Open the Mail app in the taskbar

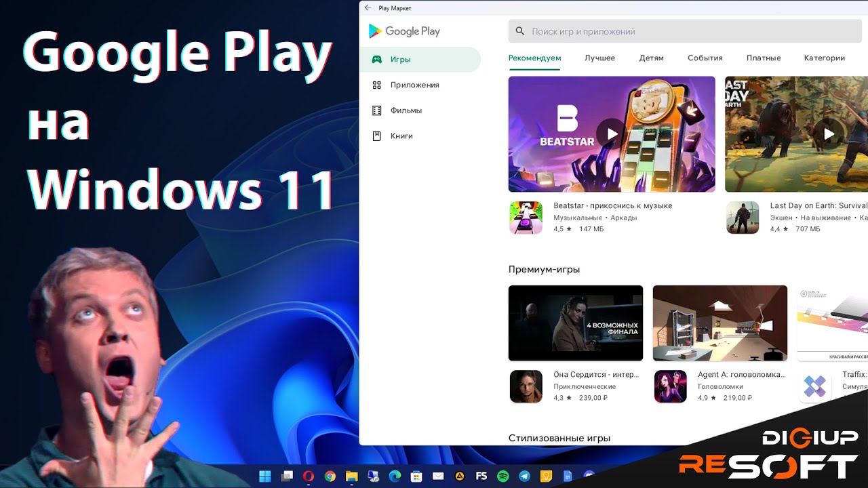point(438,476)
